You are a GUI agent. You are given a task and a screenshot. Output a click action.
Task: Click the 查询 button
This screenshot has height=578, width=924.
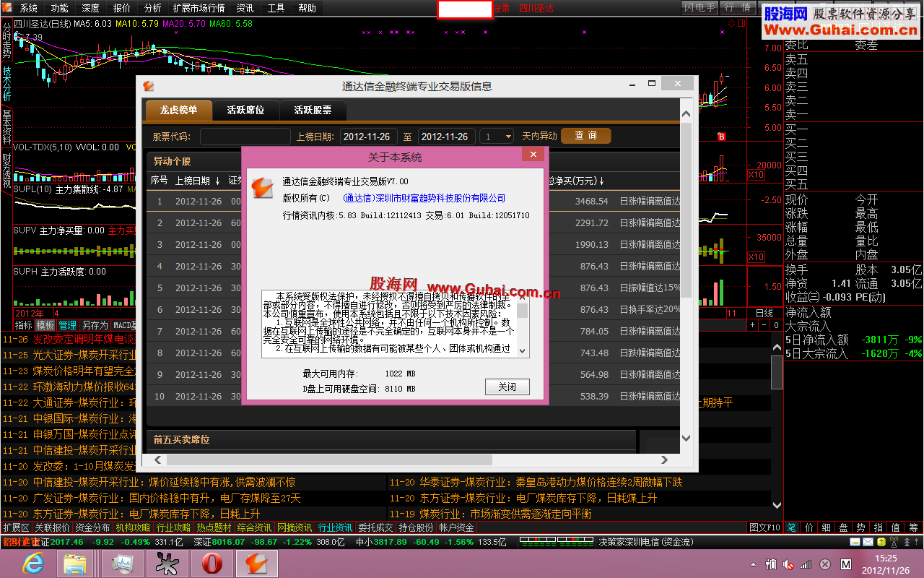point(585,136)
